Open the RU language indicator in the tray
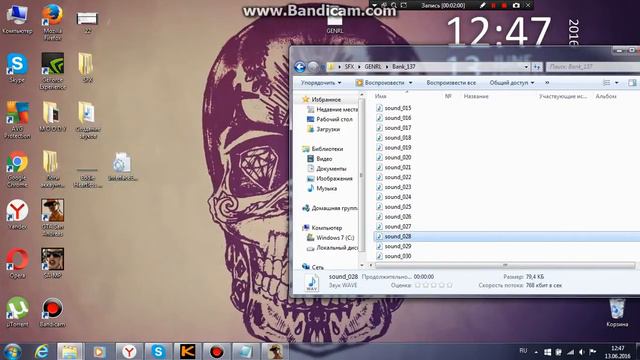The image size is (640, 360). point(523,351)
